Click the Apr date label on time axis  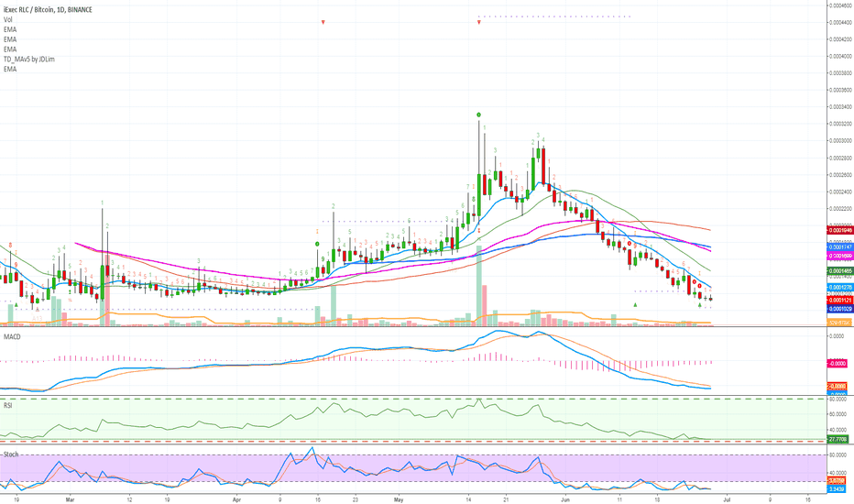click(236, 499)
